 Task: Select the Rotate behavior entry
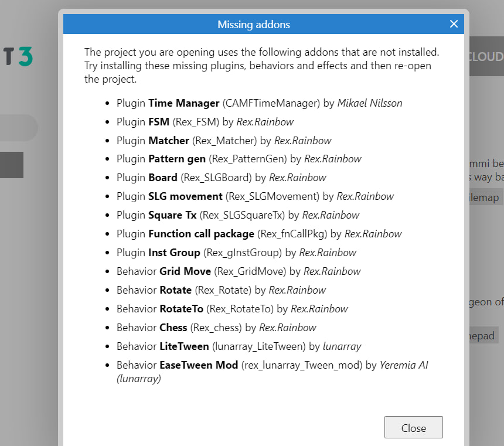[221, 290]
